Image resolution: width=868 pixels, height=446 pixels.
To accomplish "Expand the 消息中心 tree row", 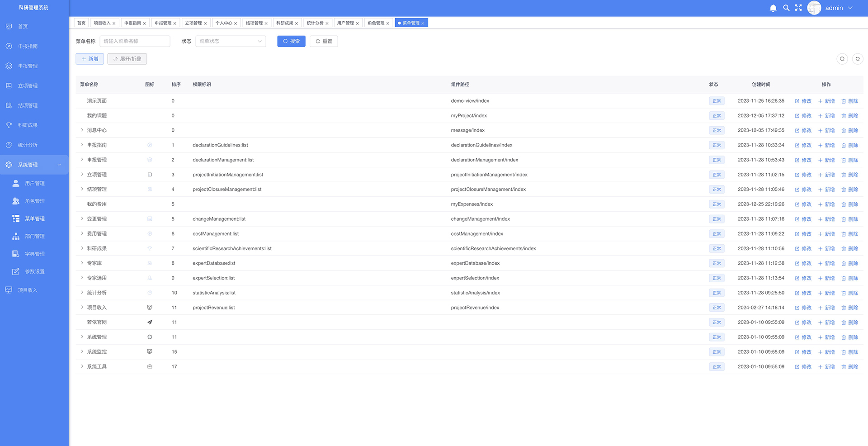I will pyautogui.click(x=82, y=130).
